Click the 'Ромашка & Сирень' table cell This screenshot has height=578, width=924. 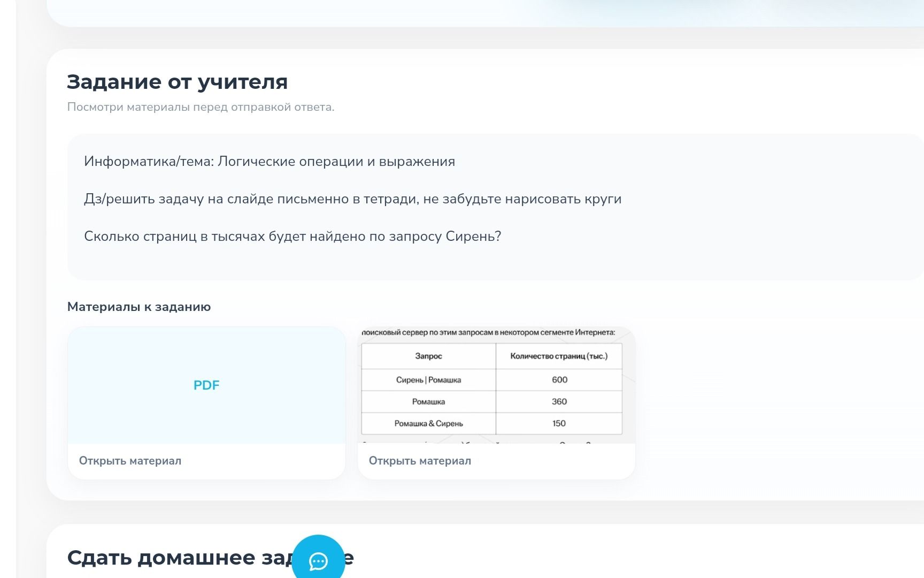[x=428, y=423]
